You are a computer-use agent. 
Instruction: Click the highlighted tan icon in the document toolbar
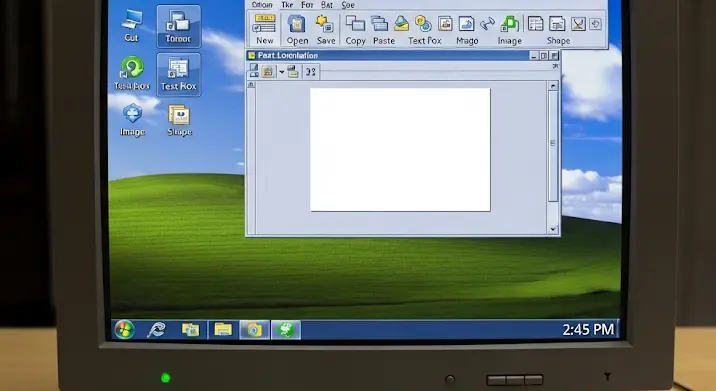[268, 72]
